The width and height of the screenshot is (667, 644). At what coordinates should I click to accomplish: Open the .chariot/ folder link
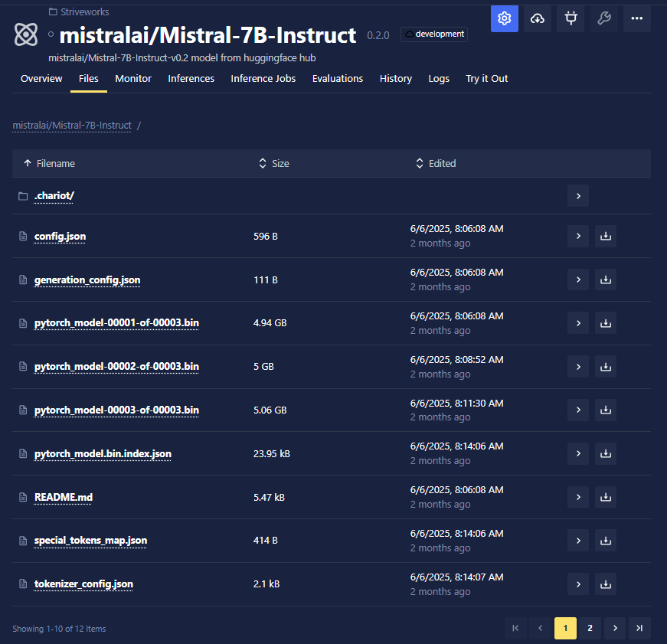click(54, 196)
